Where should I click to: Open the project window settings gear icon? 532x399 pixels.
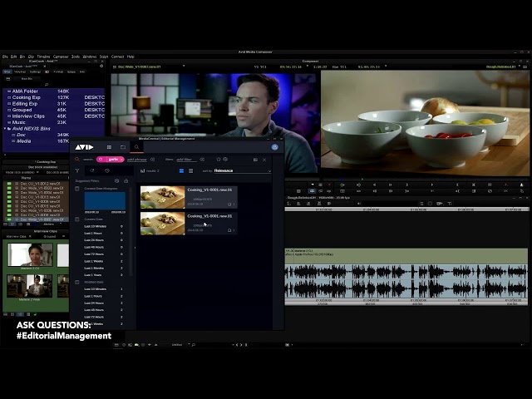click(x=101, y=66)
